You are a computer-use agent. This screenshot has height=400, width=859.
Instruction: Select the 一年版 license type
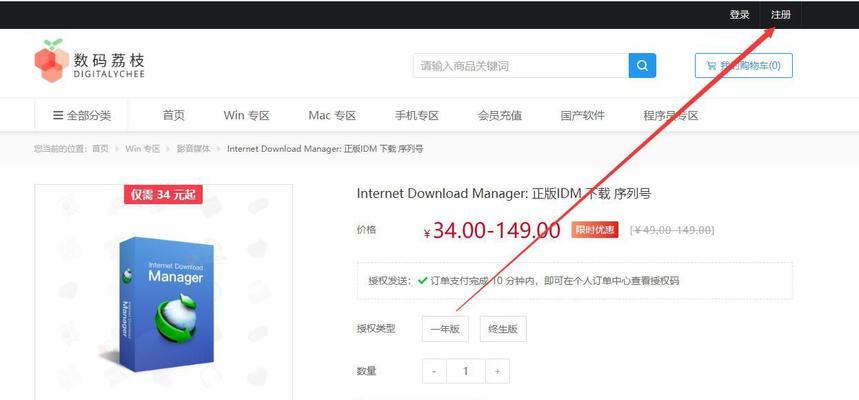[x=445, y=329]
